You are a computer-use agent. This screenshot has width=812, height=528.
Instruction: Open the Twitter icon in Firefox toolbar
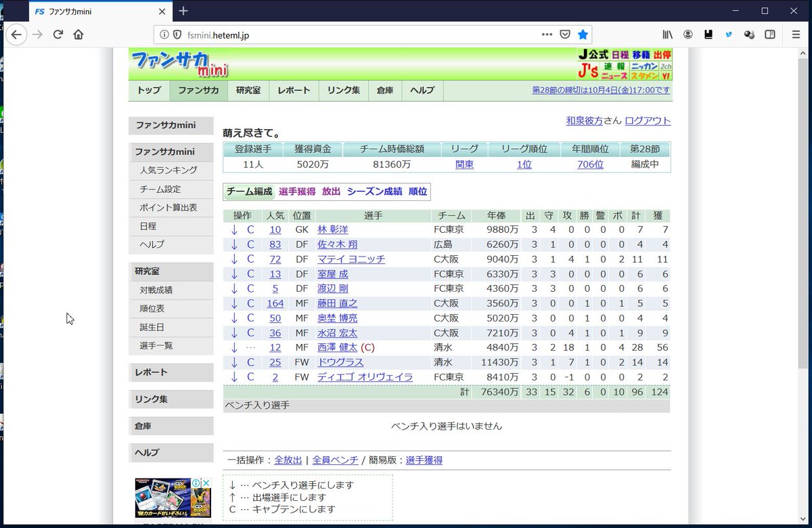coord(729,33)
